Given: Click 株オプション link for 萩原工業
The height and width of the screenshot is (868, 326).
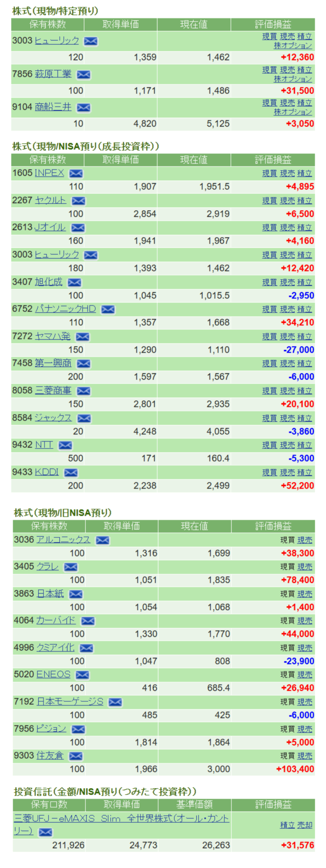Looking at the screenshot, I should (x=293, y=79).
